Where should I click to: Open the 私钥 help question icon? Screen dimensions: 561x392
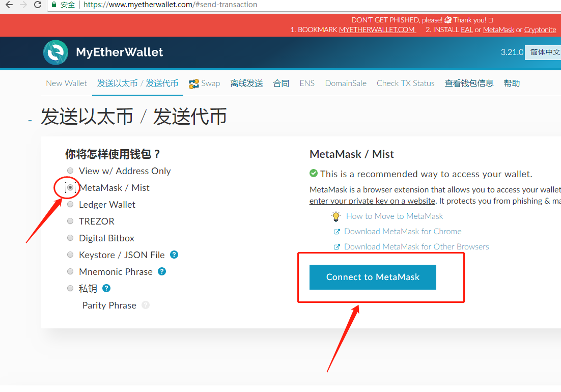[106, 288]
